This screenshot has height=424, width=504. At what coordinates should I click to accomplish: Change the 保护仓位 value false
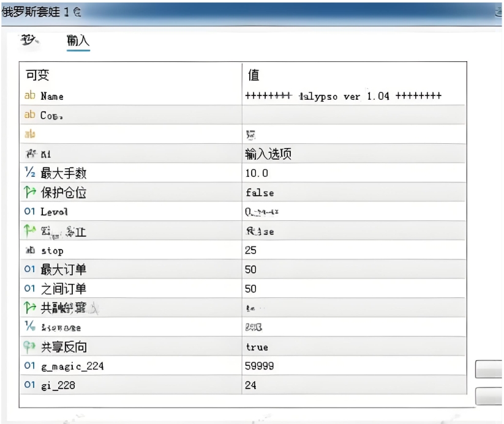pos(260,193)
